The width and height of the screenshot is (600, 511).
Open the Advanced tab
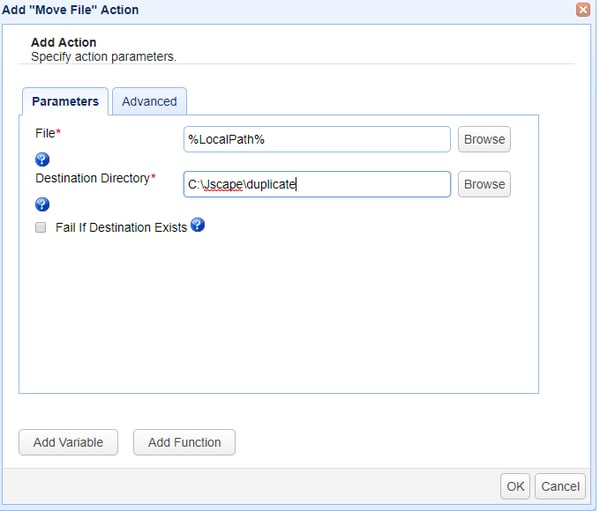point(149,101)
